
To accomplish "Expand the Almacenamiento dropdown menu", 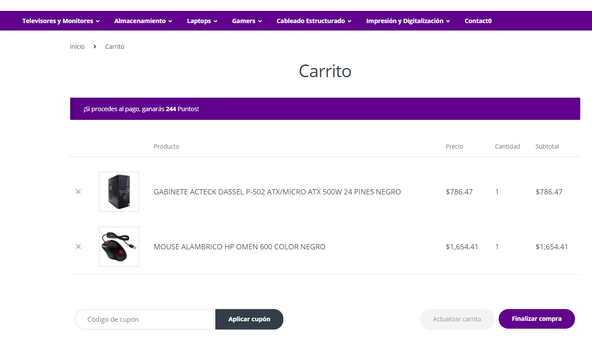I will pyautogui.click(x=143, y=21).
